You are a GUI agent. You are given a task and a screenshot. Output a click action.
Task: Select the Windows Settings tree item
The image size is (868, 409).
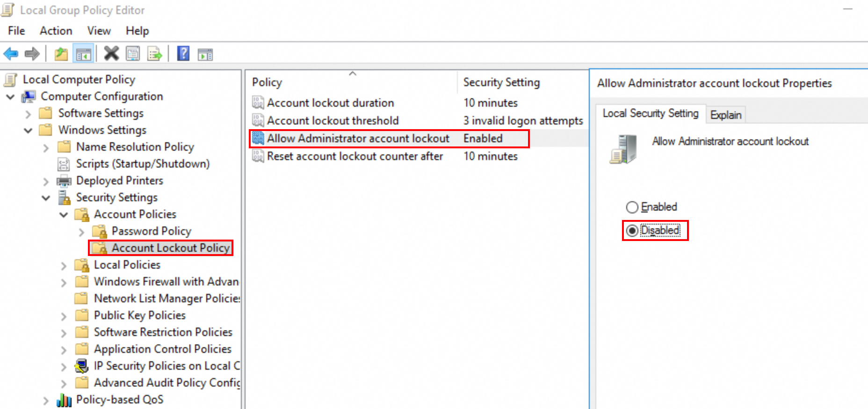click(102, 130)
